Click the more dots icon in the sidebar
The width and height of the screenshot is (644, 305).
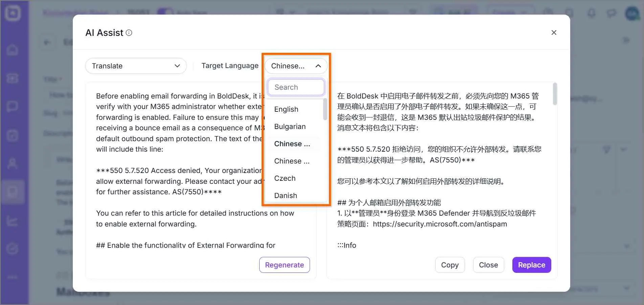(13, 277)
